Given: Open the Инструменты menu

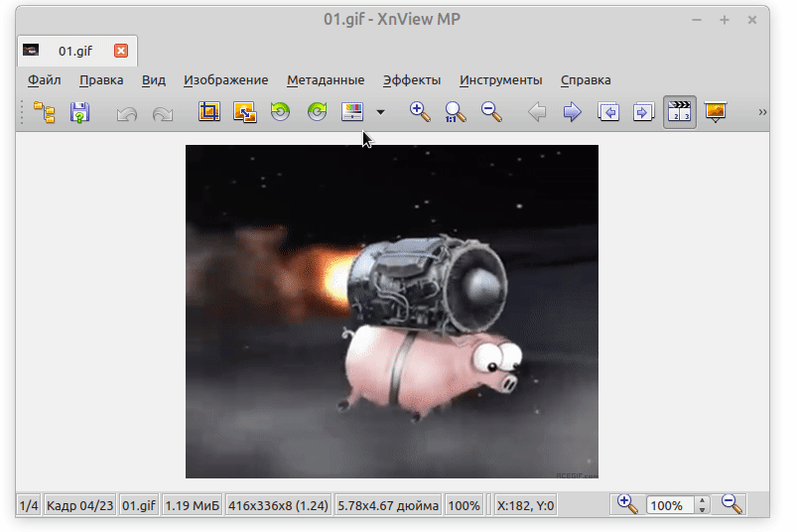Looking at the screenshot, I should (x=500, y=80).
